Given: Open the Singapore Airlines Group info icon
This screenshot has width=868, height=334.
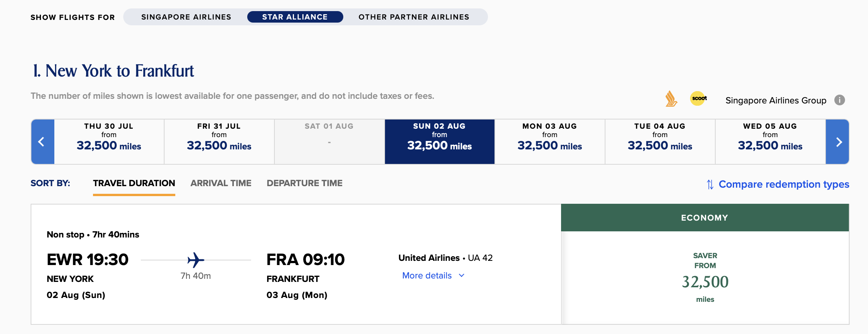Looking at the screenshot, I should point(839,100).
